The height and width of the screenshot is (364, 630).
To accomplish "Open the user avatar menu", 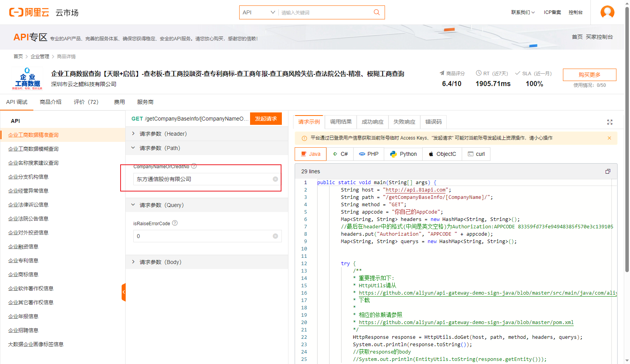I will click(x=607, y=12).
